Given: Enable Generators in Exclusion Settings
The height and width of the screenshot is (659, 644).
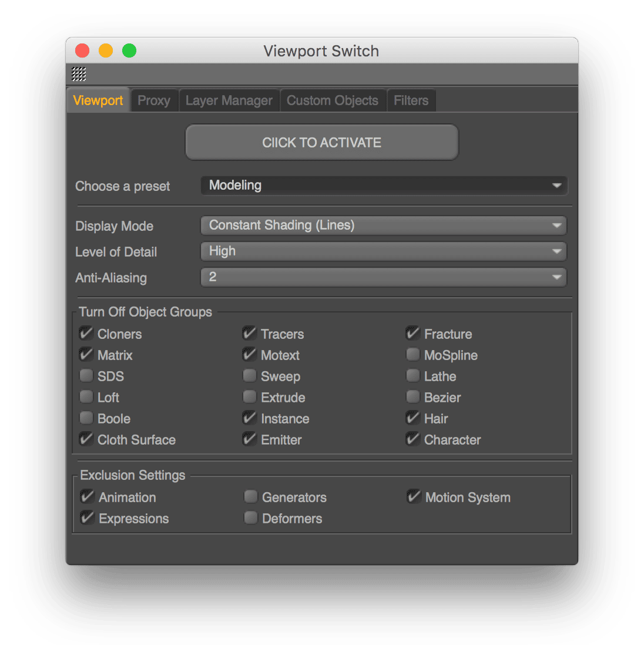Looking at the screenshot, I should click(x=251, y=497).
